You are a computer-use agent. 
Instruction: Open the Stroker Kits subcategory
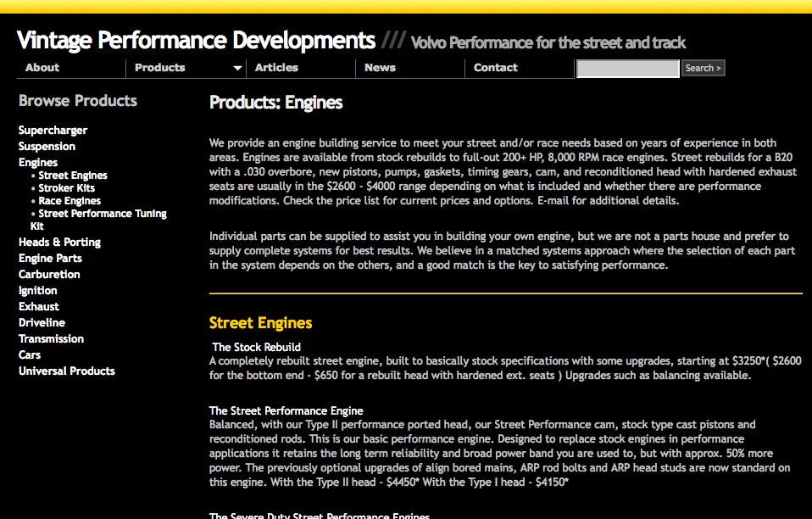67,188
